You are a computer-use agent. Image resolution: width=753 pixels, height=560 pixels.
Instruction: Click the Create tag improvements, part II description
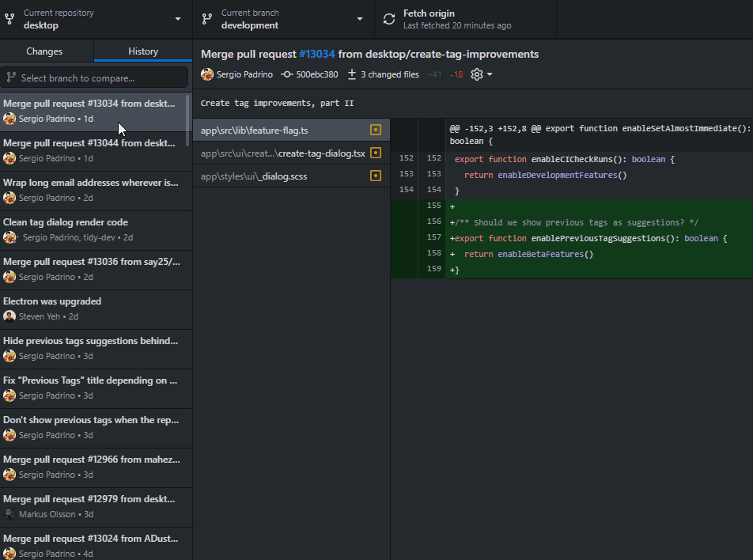click(x=277, y=103)
